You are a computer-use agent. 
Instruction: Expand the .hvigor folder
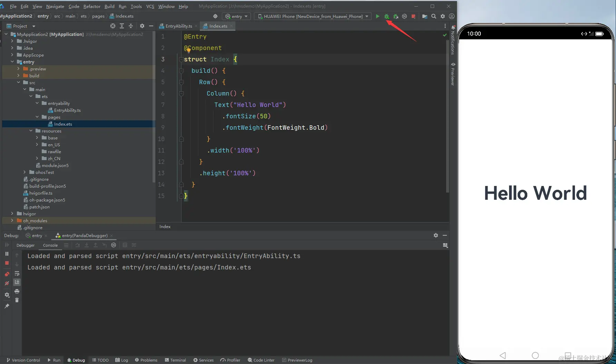(12, 41)
